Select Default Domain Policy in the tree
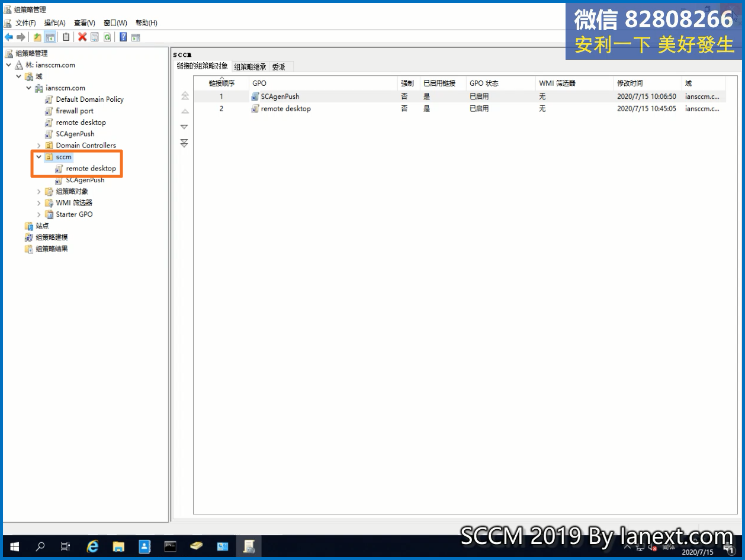Image resolution: width=745 pixels, height=560 pixels. (89, 99)
